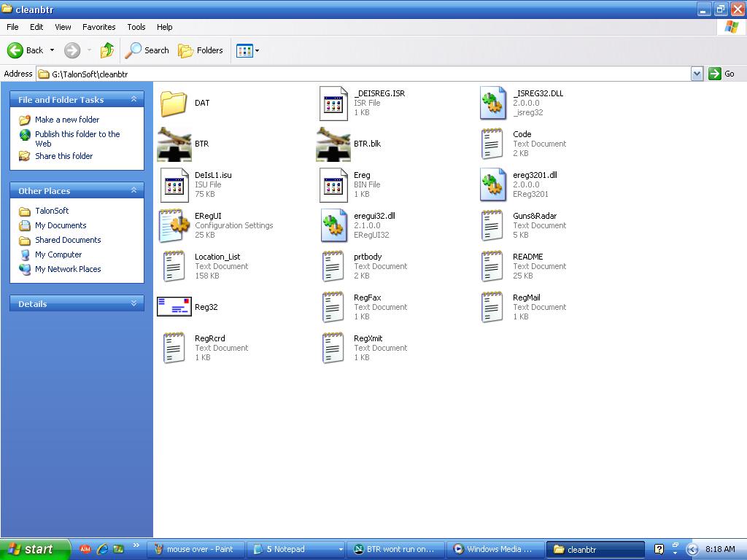
Task: Open the View menu
Action: [63, 27]
